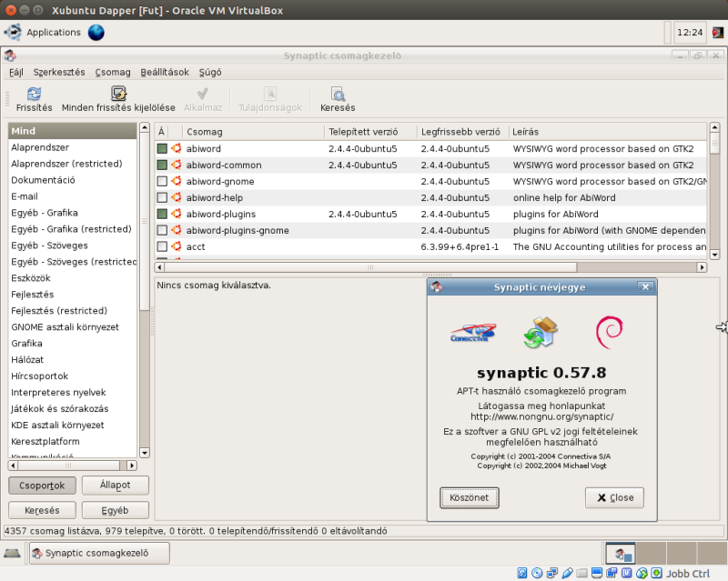This screenshot has height=581, width=728.
Task: Click the Synaptic window title icon
Action: pos(10,55)
